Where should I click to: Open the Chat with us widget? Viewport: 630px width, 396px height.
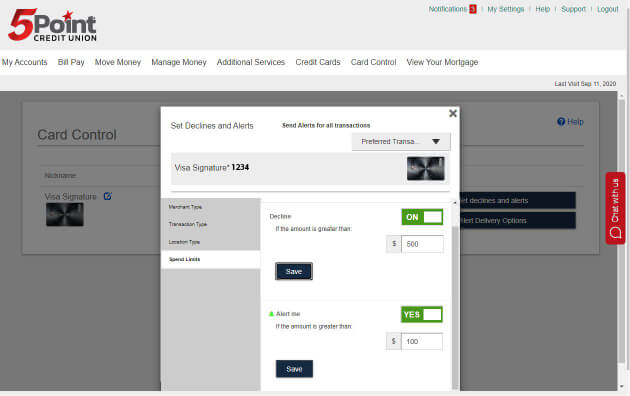pyautogui.click(x=615, y=208)
